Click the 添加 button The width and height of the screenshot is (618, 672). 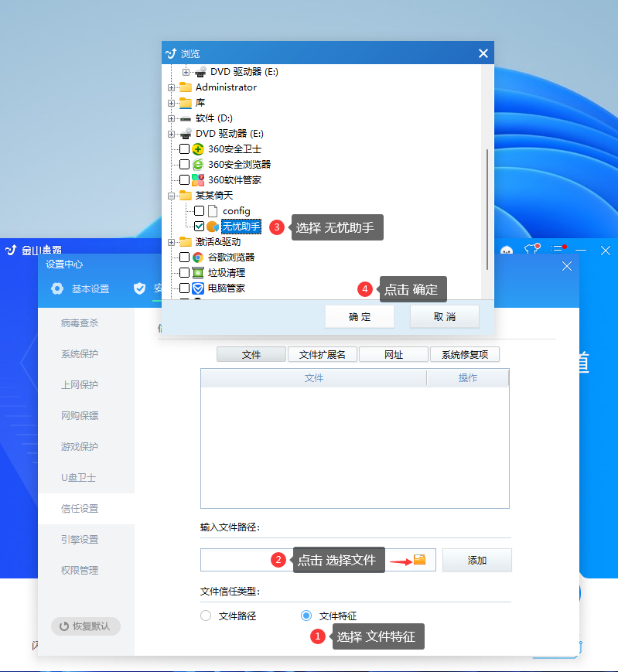tap(477, 560)
